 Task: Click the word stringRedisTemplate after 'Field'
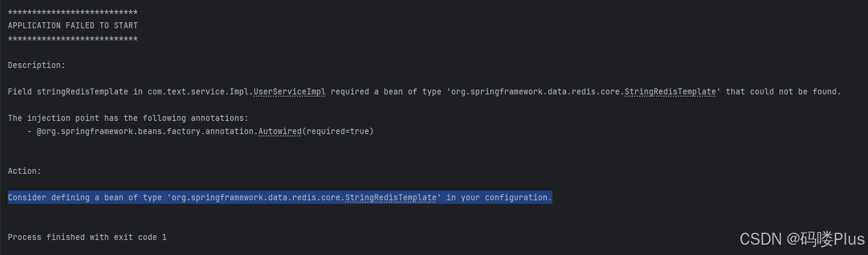pyautogui.click(x=83, y=91)
